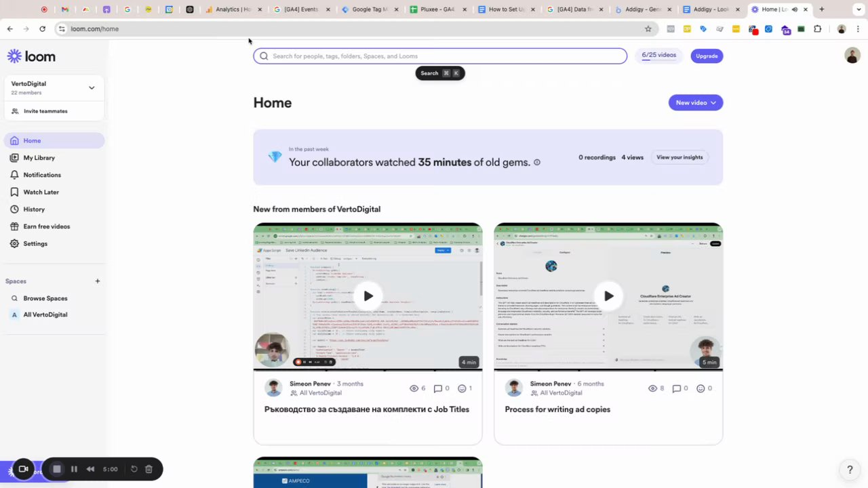Play the Job Titles video by Simeon Penev
Viewport: 868px width, 488px height.
[x=368, y=296]
